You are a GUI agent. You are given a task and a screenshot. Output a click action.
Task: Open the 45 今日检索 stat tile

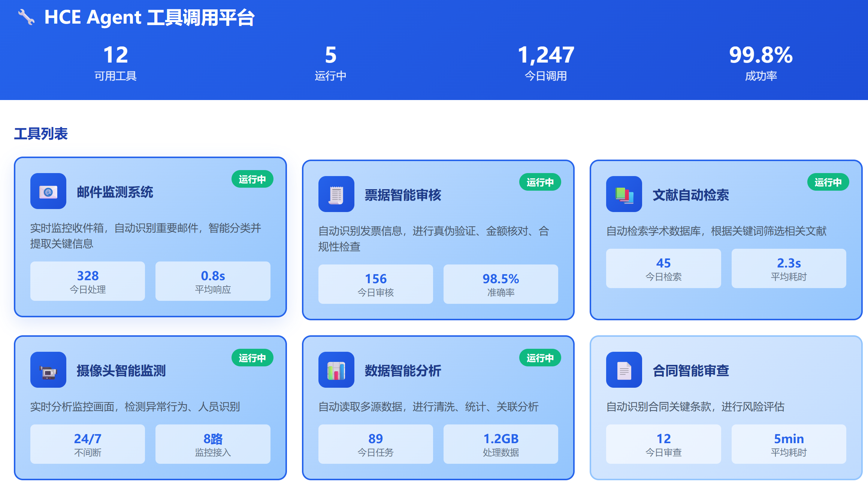[x=663, y=268]
